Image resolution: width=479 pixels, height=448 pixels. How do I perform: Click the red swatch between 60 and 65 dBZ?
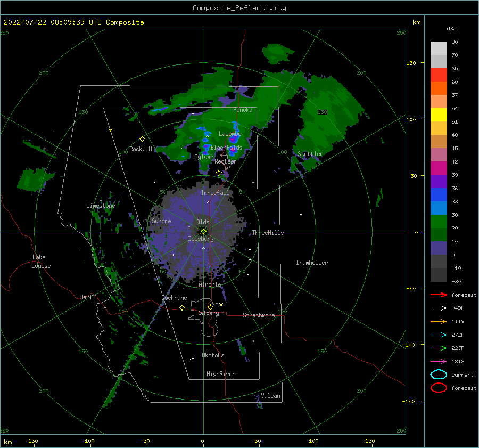tap(439, 75)
